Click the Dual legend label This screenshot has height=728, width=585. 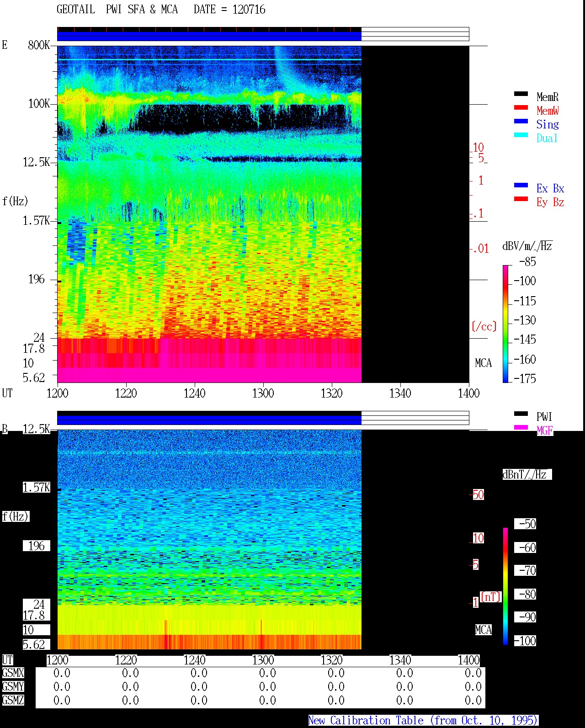[547, 138]
